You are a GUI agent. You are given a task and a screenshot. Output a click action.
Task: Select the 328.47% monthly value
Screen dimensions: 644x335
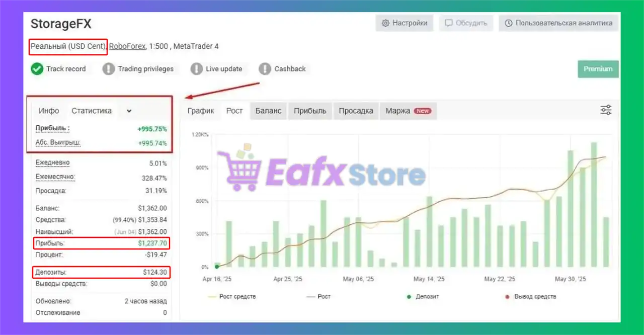pyautogui.click(x=154, y=178)
